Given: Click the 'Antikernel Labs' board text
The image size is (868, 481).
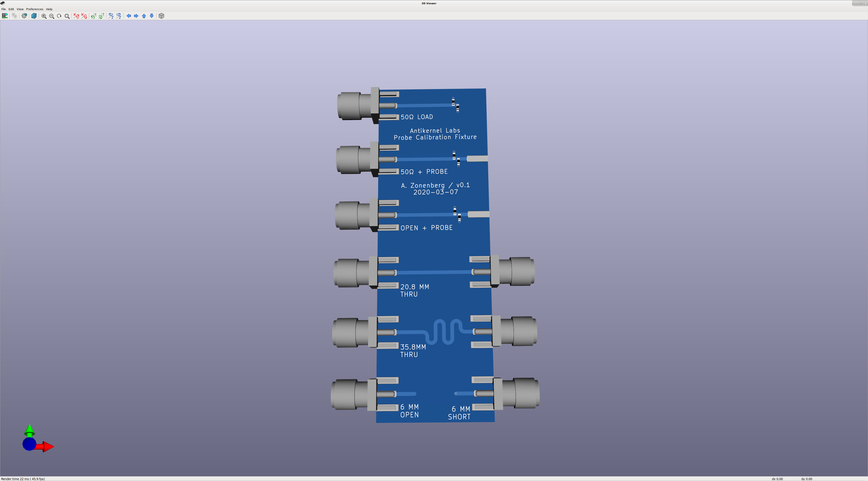Looking at the screenshot, I should click(435, 130).
